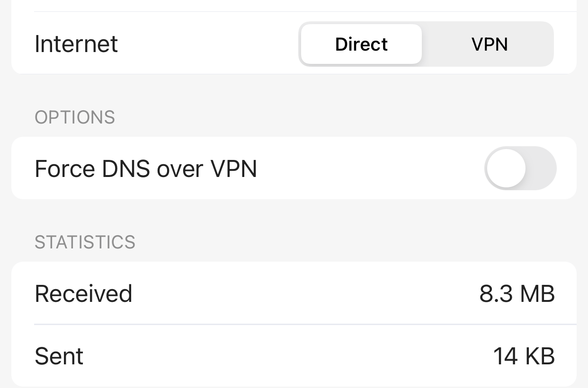
Task: Enable the Force DNS over VPN switch
Action: [520, 168]
